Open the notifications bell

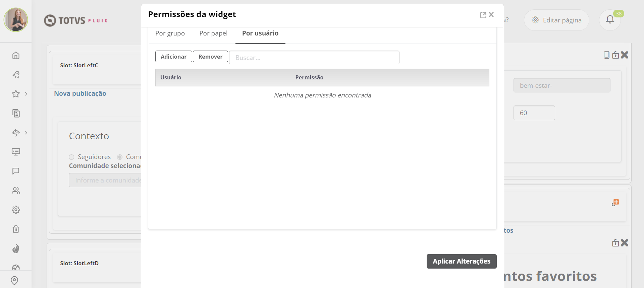610,20
